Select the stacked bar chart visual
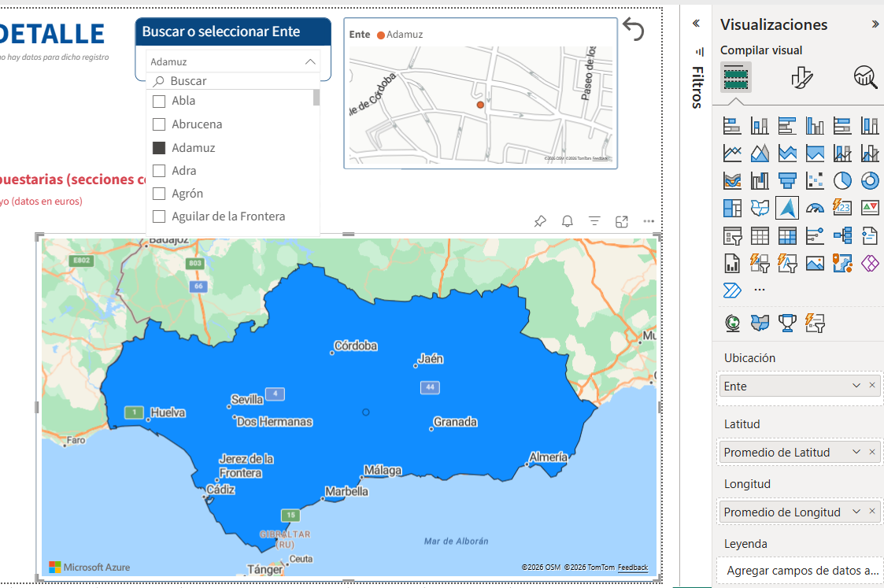Screen dimensions: 884x588 [x=732, y=125]
